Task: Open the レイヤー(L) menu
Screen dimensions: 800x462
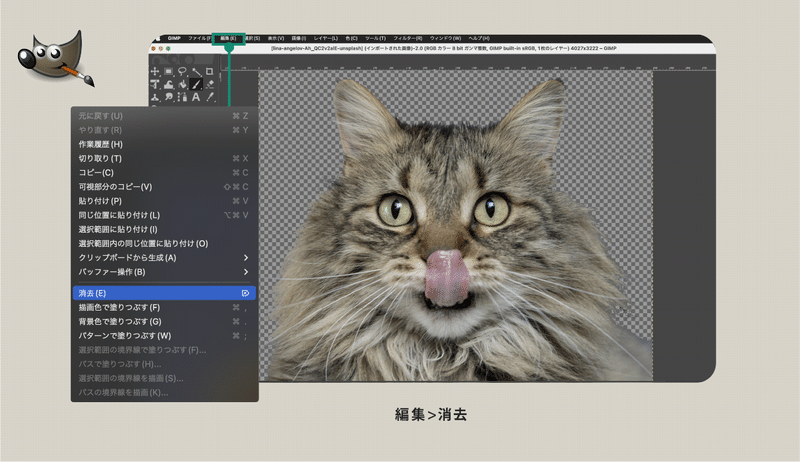Action: pos(326,38)
